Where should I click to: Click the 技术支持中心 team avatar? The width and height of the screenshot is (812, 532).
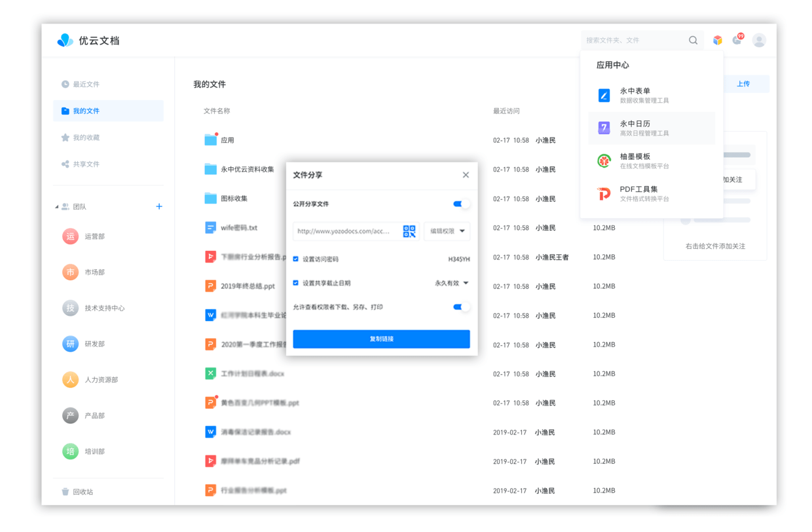click(70, 308)
